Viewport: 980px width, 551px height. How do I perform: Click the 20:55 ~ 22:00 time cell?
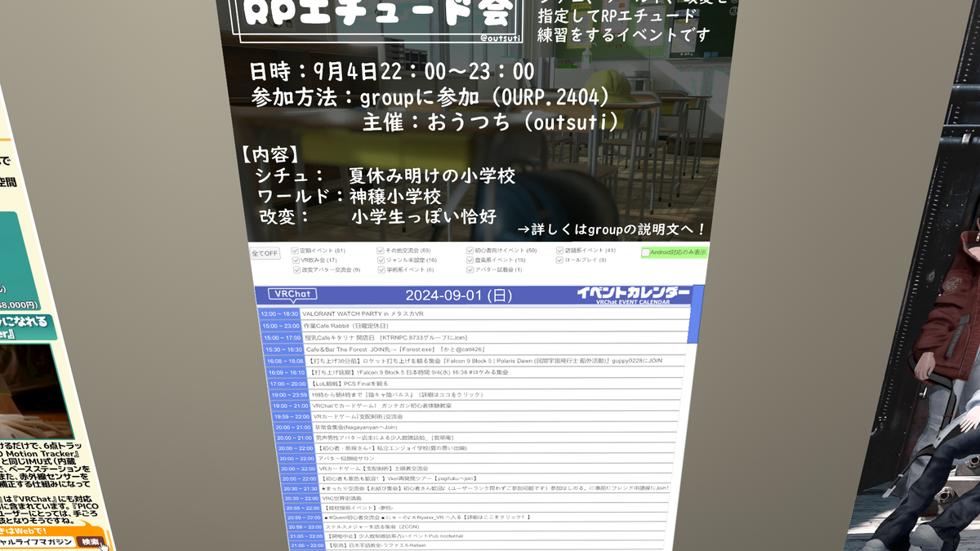[303, 508]
